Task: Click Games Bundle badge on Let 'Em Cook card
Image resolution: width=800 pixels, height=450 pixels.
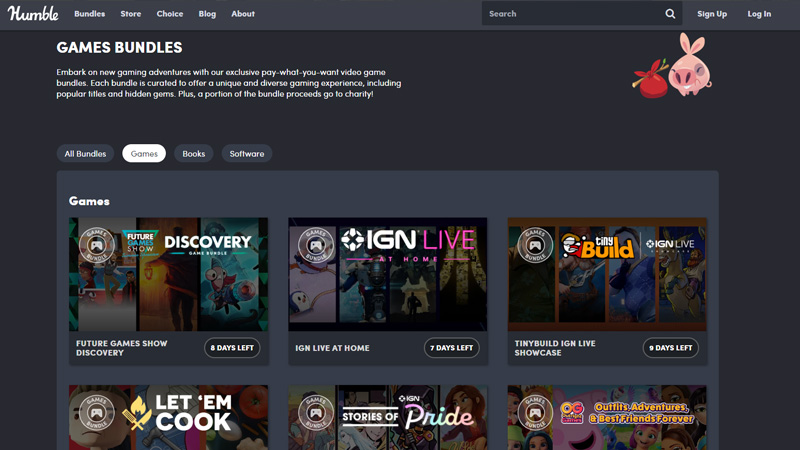Action: coord(96,412)
